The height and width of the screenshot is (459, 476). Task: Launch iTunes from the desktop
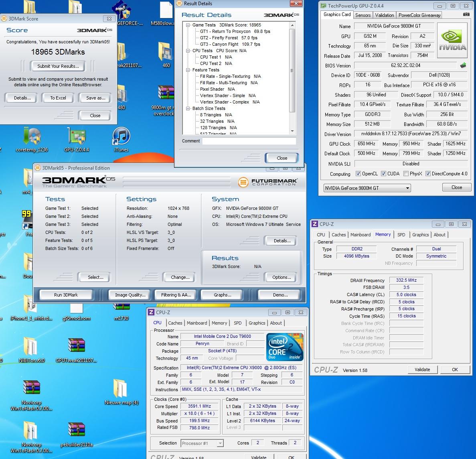click(121, 140)
